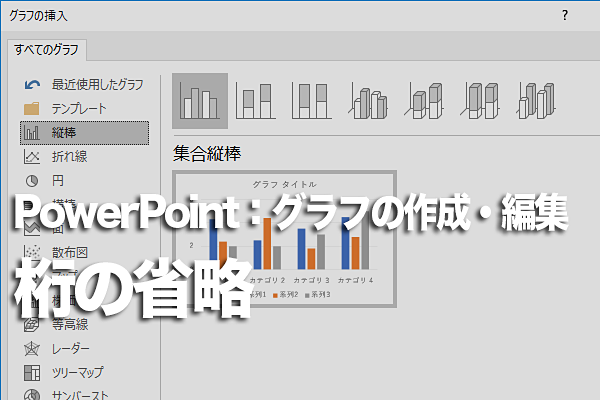Pick the 3-D 100% stacked column icon

[x=480, y=101]
